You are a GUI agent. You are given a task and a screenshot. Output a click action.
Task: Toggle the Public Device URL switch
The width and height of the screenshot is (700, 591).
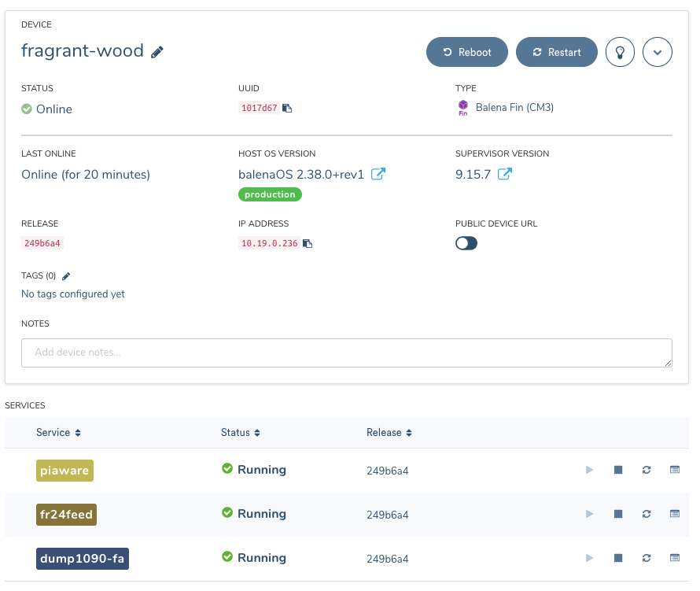click(466, 243)
